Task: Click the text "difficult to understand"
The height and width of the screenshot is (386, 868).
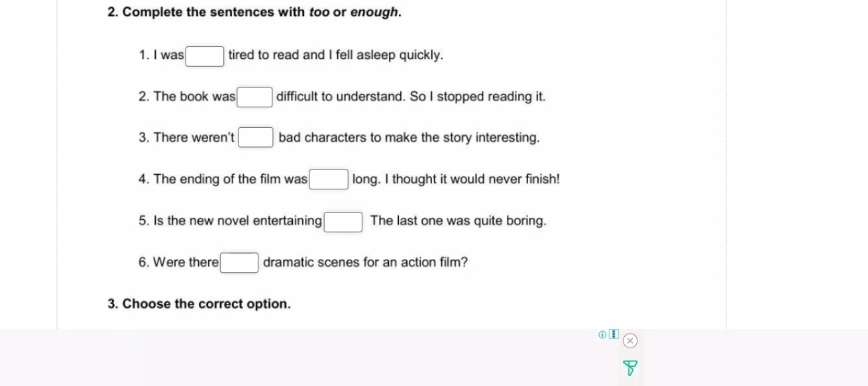Action: [340, 97]
